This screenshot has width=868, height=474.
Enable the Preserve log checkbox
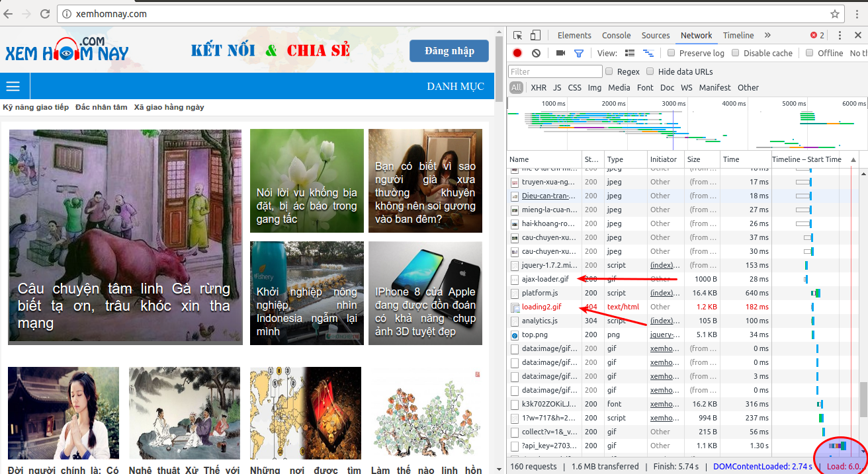672,53
